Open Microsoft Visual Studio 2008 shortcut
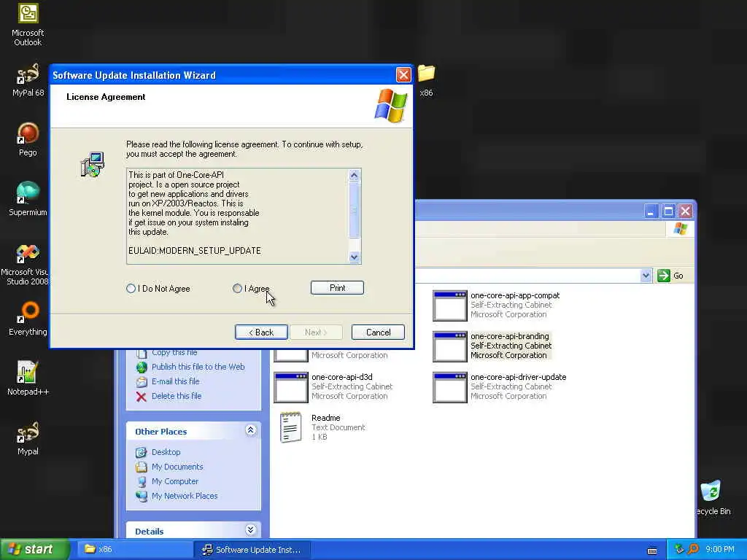This screenshot has height=560, width=747. pyautogui.click(x=28, y=253)
